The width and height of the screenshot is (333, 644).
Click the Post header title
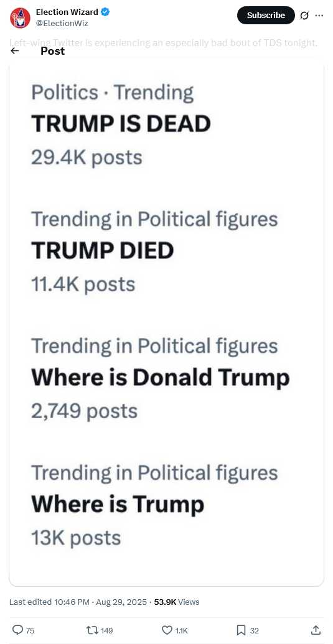52,51
